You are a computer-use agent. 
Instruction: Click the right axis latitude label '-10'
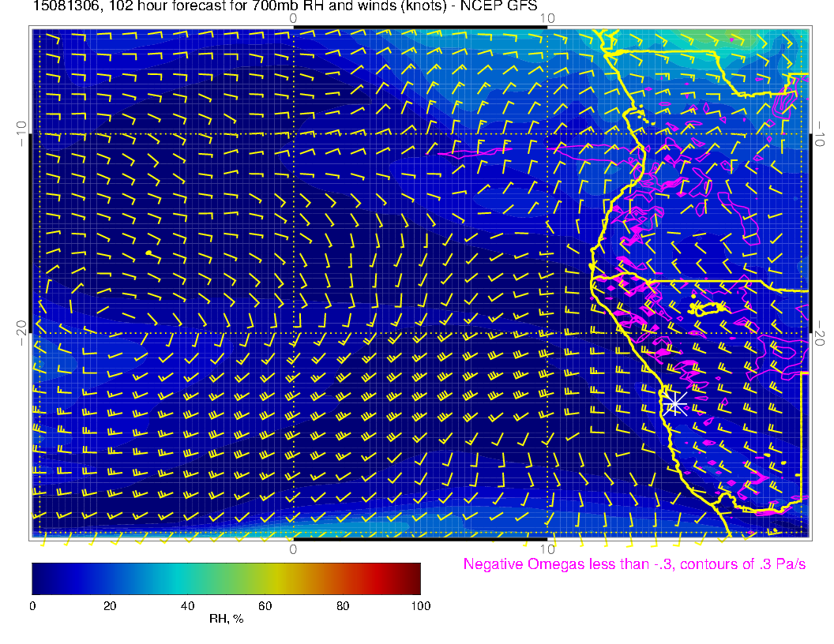[x=819, y=133]
